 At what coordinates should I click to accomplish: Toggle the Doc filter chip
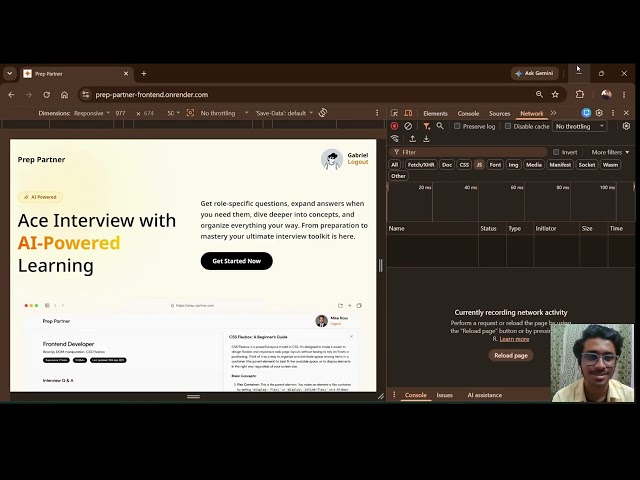pyautogui.click(x=447, y=165)
